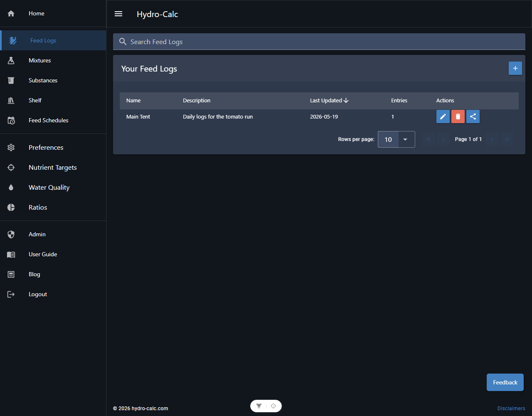
Task: Click the copyright hydro-calc.com text
Action: pos(140,409)
